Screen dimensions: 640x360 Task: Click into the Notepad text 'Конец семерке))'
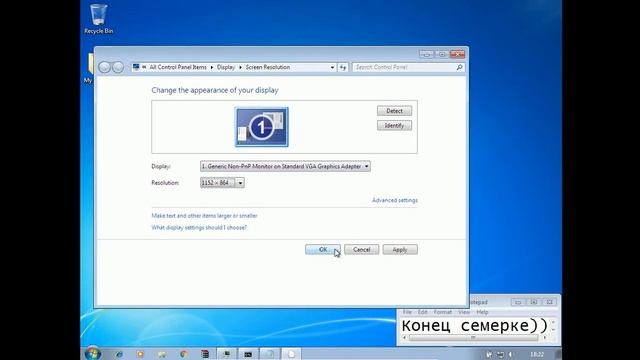click(475, 326)
